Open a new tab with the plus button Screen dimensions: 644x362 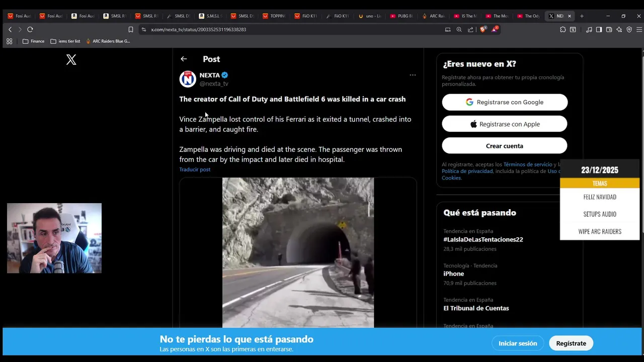pos(582,16)
